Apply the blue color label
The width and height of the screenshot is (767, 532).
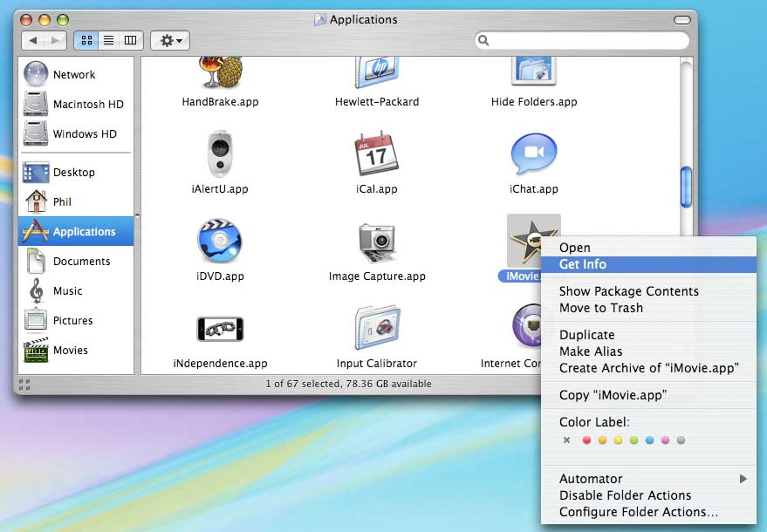coord(649,440)
